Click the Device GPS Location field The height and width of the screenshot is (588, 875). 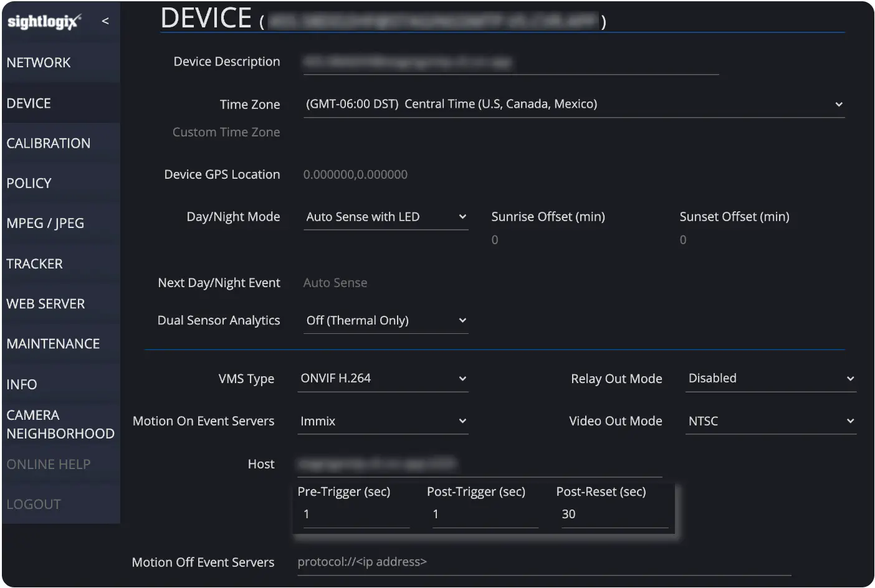(x=355, y=175)
